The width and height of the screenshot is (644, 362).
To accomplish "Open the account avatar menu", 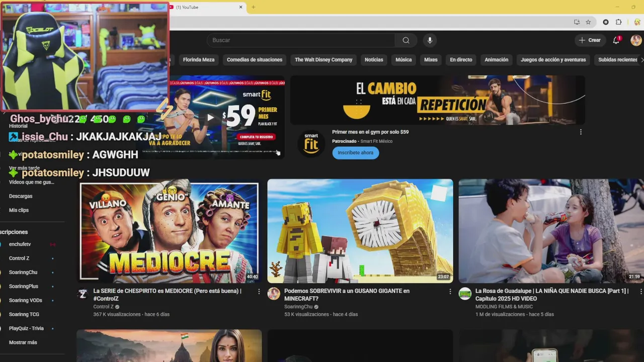I will tap(636, 40).
